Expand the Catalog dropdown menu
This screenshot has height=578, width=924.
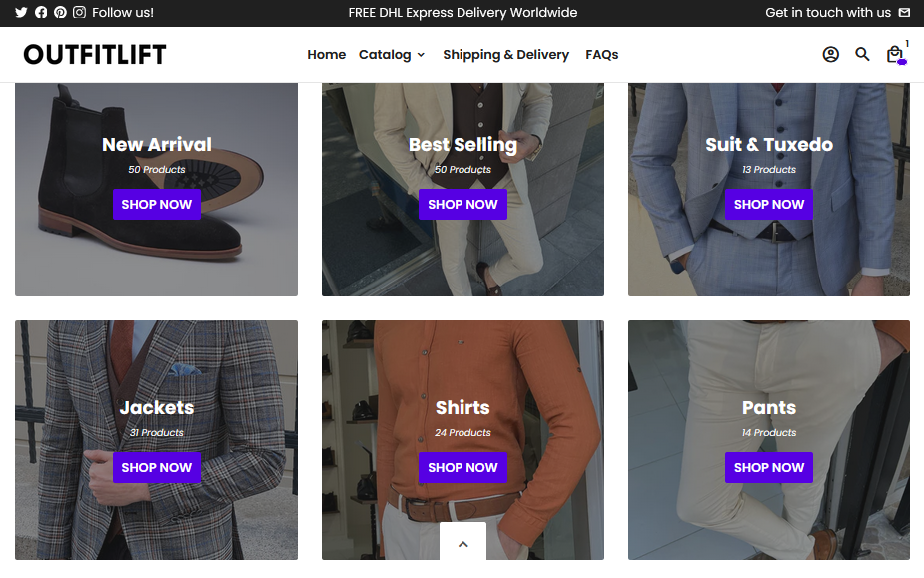click(392, 55)
